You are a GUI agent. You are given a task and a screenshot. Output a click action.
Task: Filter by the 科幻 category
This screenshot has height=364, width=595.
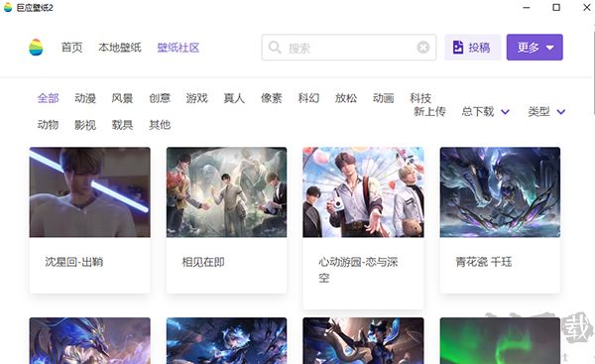click(x=308, y=98)
